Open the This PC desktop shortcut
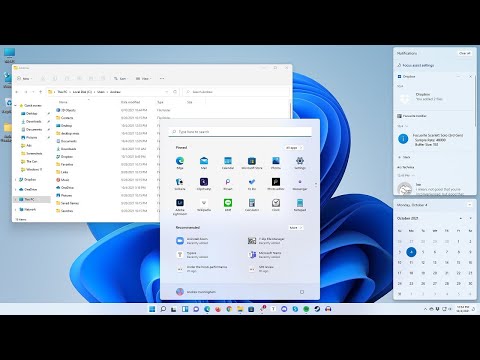The width and height of the screenshot is (480, 360). coord(10,55)
